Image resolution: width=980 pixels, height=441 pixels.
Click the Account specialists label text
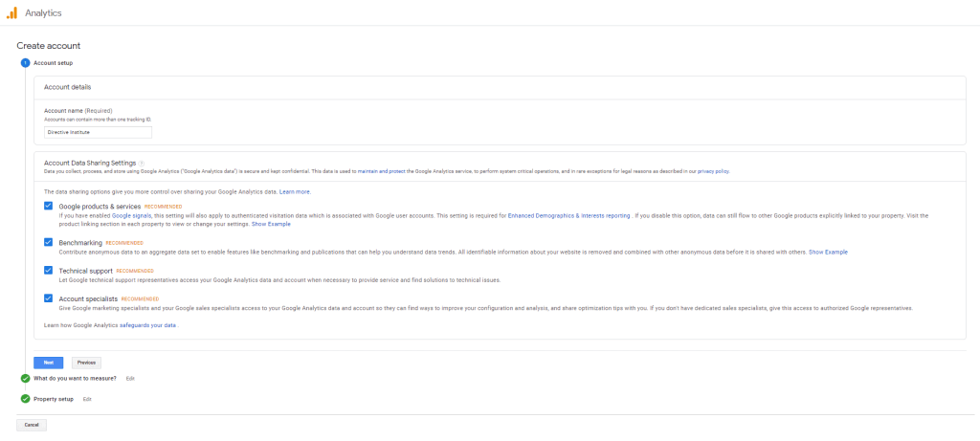88,299
